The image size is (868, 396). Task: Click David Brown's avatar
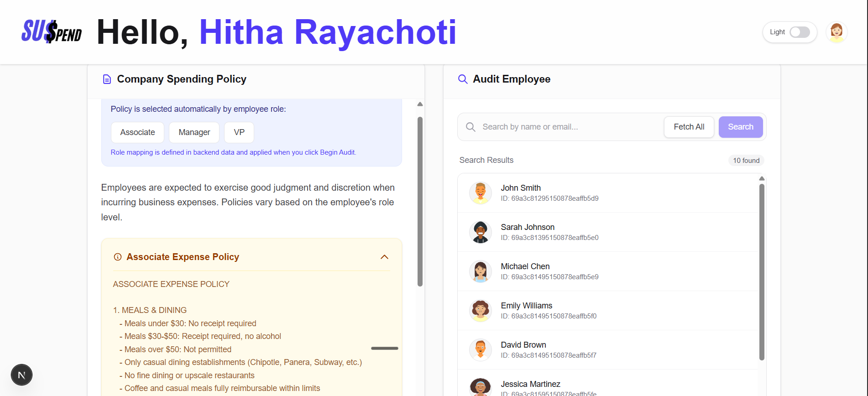(481, 350)
